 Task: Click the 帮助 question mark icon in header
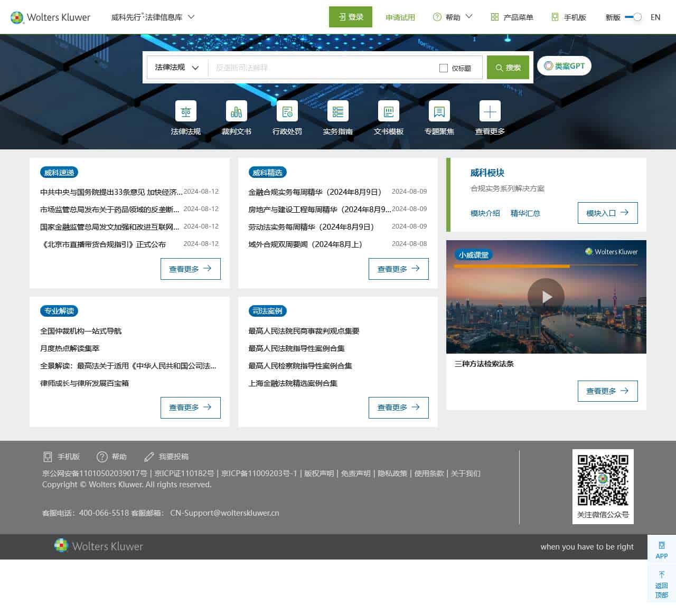point(437,17)
